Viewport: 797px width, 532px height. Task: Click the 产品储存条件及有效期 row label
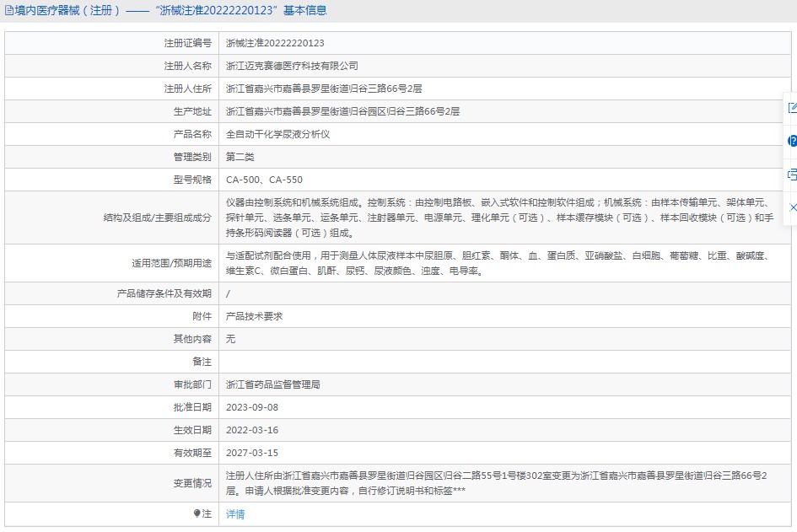[x=164, y=293]
